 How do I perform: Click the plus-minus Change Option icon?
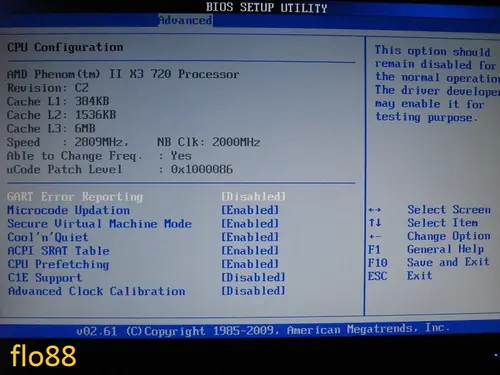375,236
